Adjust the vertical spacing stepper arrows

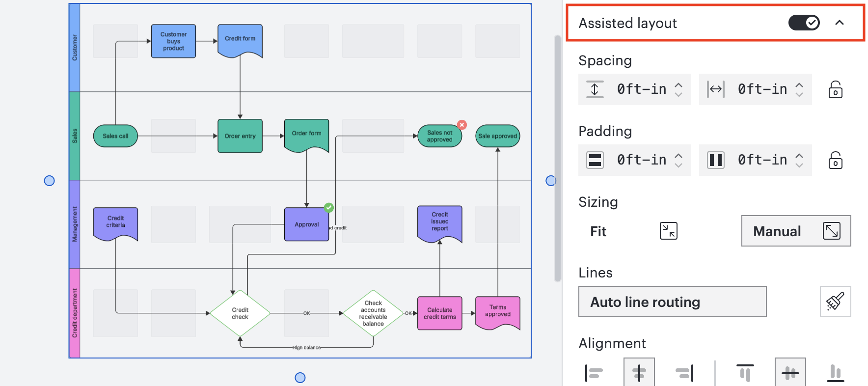678,89
